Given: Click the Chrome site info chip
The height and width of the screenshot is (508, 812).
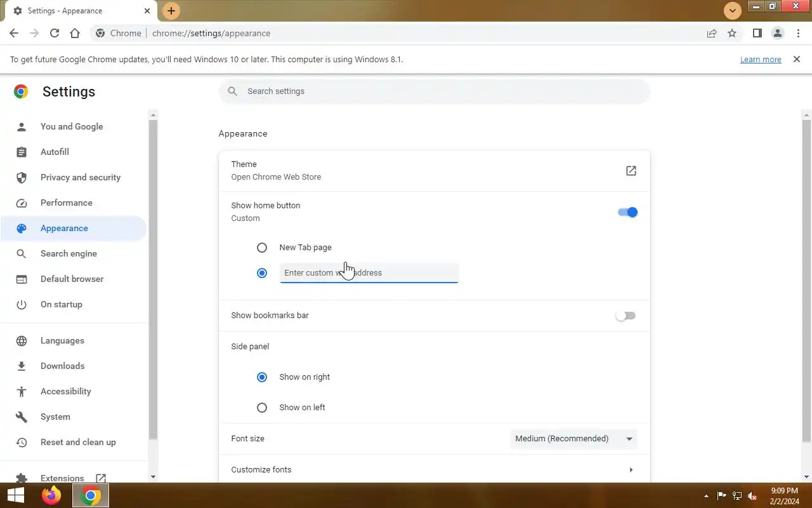Looking at the screenshot, I should pyautogui.click(x=119, y=33).
